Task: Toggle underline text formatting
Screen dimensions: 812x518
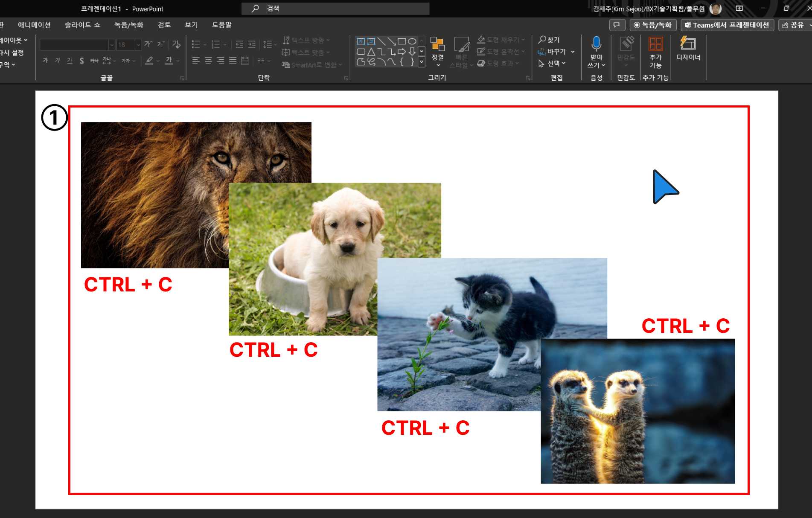Action: click(70, 61)
